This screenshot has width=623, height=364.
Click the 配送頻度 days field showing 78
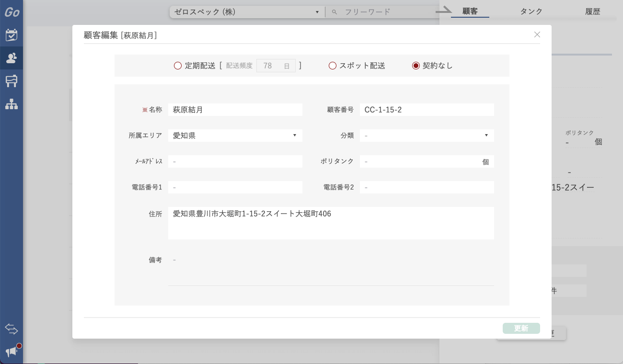tap(276, 66)
